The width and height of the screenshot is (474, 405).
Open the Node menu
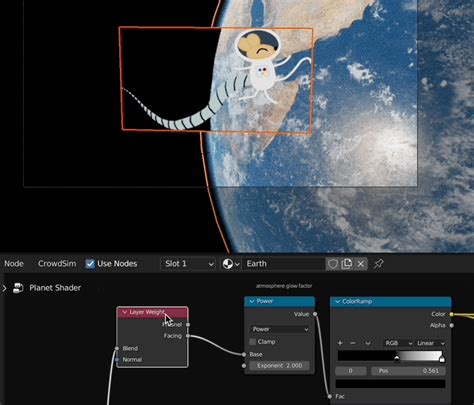14,264
